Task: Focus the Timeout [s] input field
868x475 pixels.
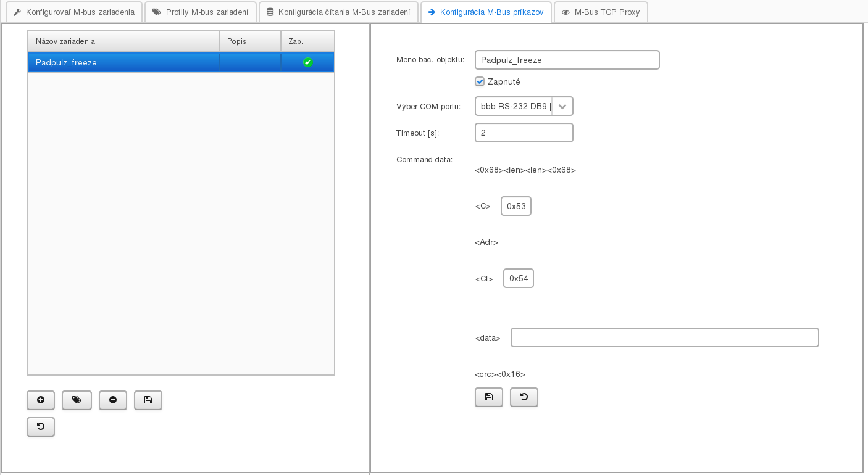Action: [524, 133]
